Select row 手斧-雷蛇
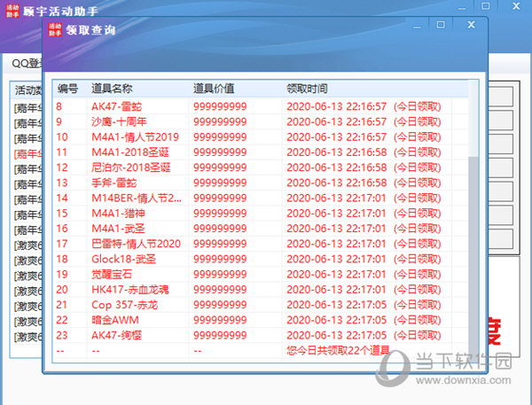The image size is (532, 405). click(x=261, y=183)
